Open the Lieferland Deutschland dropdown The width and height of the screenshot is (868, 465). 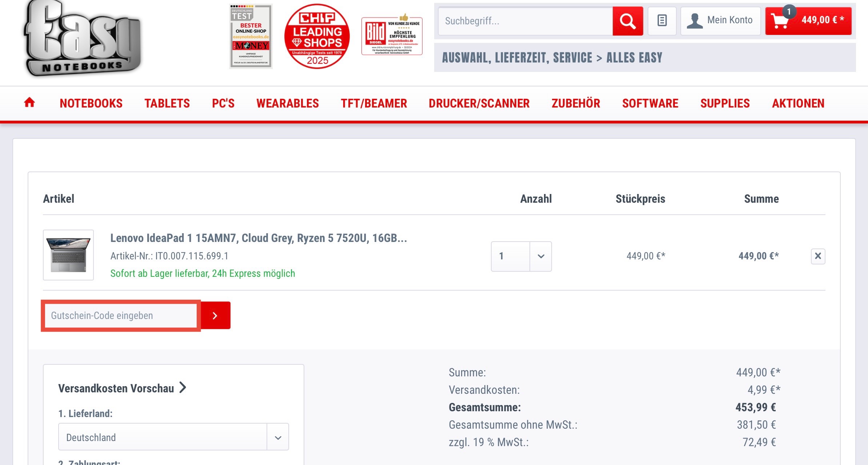coord(173,437)
